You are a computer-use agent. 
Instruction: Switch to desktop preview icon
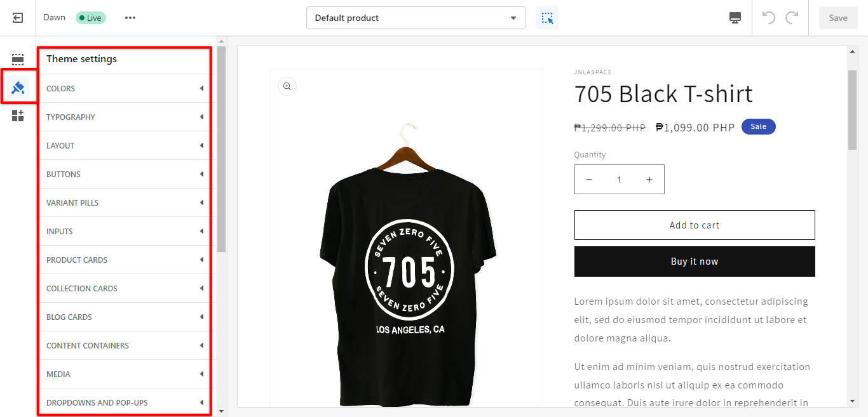(735, 18)
